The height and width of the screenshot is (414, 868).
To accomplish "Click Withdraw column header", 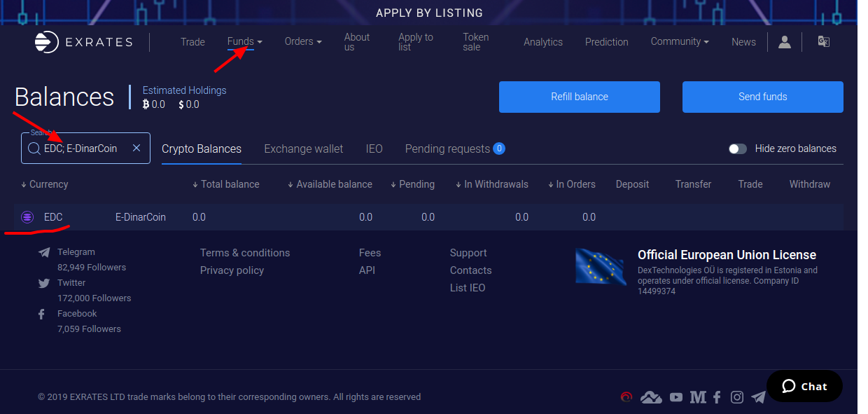I will click(x=810, y=184).
